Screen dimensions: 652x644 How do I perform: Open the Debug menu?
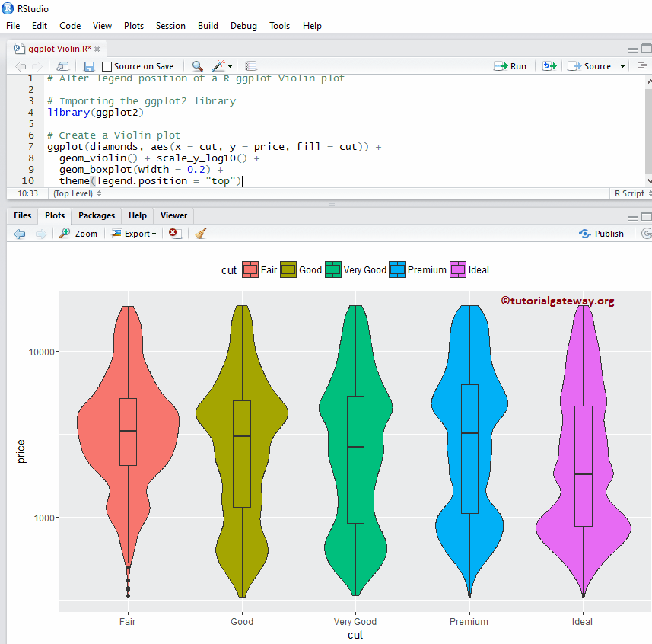[x=243, y=25]
